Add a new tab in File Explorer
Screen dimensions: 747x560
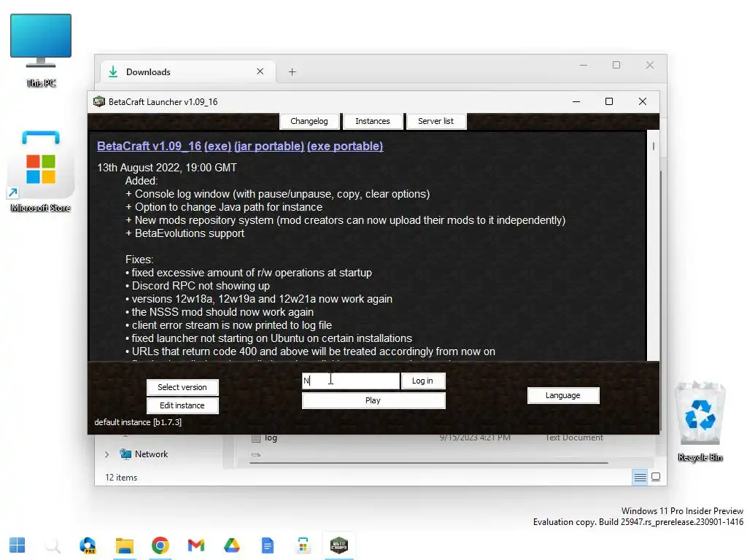[292, 72]
